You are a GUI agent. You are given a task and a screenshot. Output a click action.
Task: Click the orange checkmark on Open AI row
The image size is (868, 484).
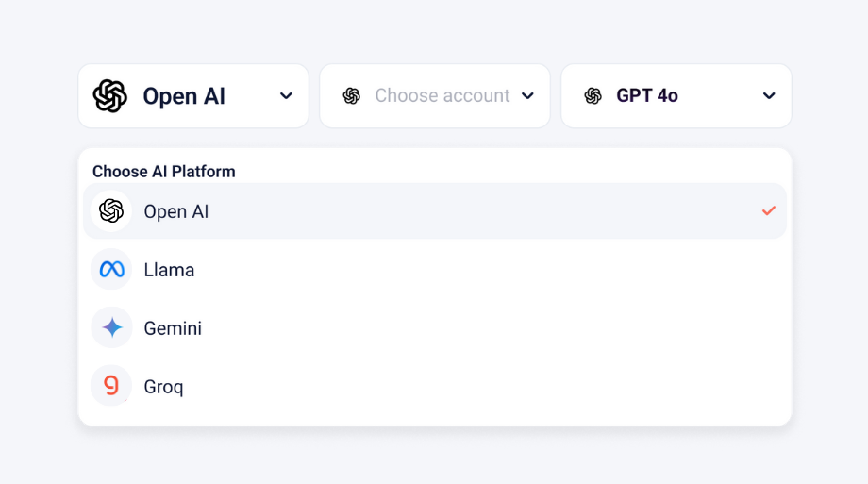768,210
